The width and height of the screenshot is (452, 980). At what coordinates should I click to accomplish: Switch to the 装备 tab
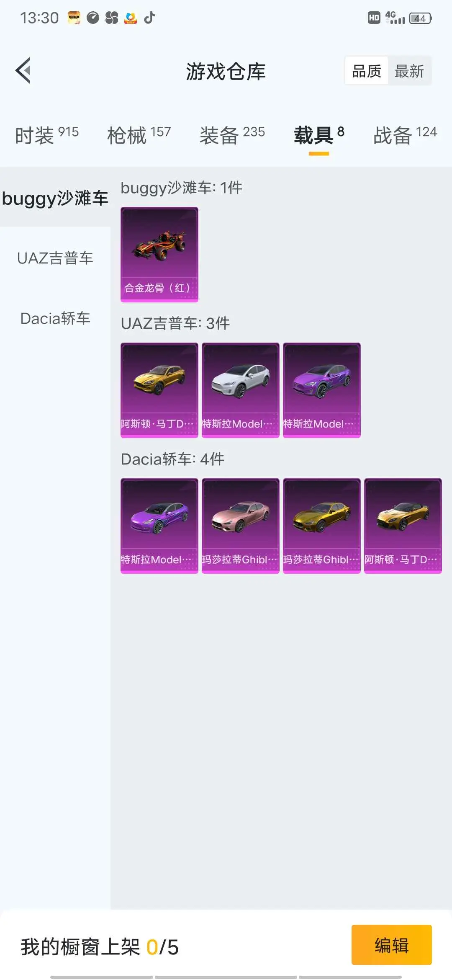tap(232, 135)
